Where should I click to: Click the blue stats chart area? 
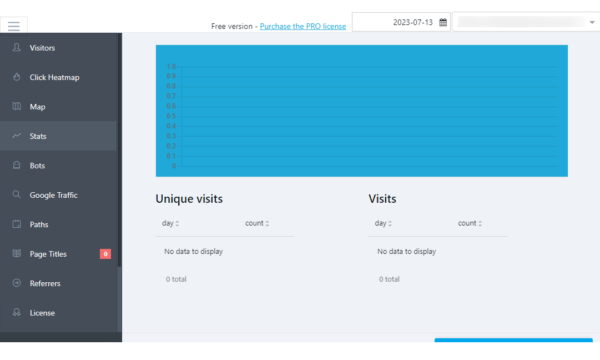point(362,111)
